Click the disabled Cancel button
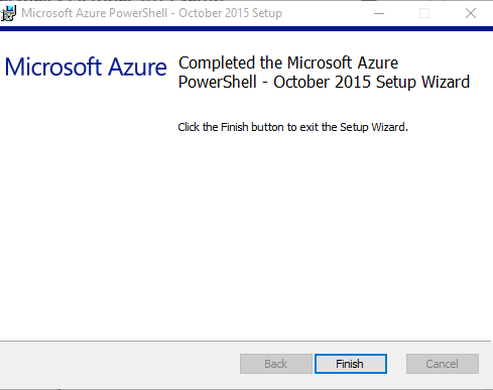This screenshot has width=493, height=390. pyautogui.click(x=442, y=364)
